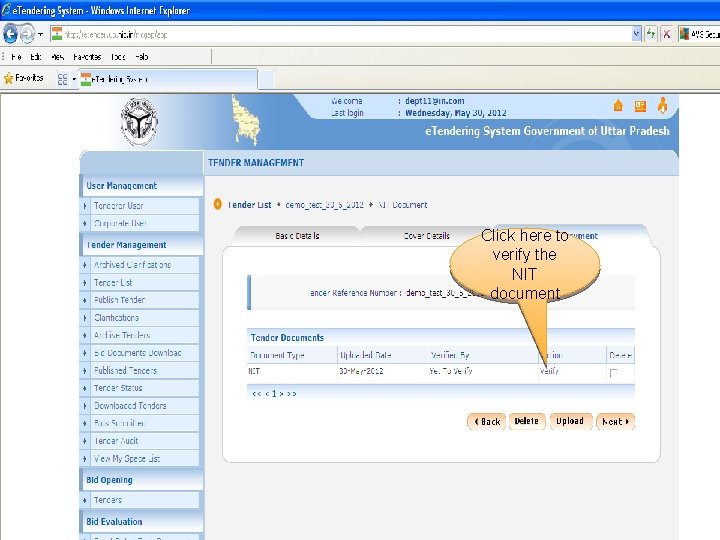Screen dimensions: 720x540
Task: Click the browser Back arrow button
Action: coord(11,34)
